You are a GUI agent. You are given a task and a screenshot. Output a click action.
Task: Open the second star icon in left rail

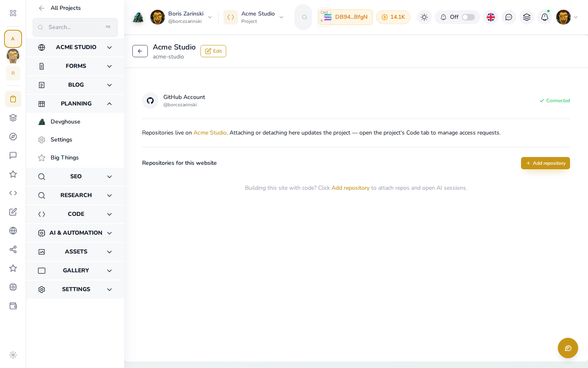coord(13,268)
